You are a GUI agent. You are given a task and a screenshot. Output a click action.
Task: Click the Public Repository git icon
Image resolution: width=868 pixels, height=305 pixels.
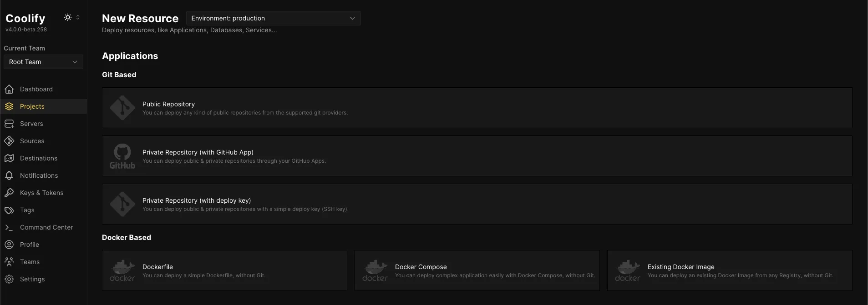coord(122,108)
